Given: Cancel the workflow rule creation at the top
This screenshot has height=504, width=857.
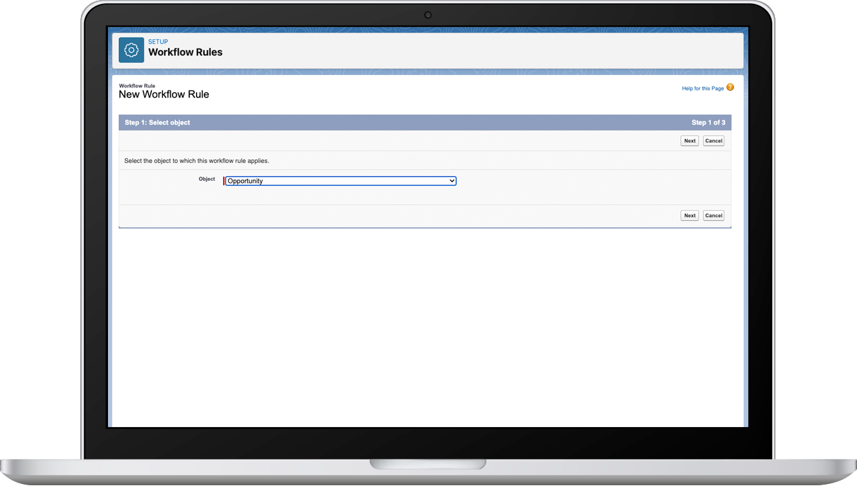Looking at the screenshot, I should 713,140.
